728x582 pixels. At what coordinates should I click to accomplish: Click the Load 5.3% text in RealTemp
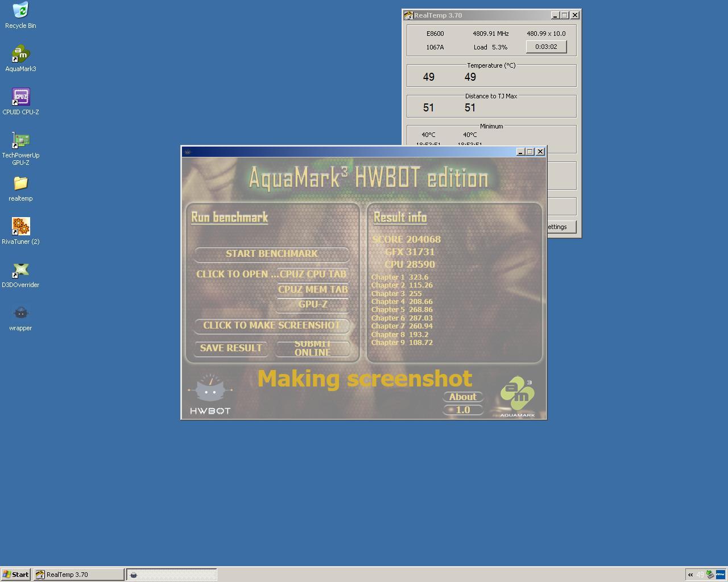[490, 47]
